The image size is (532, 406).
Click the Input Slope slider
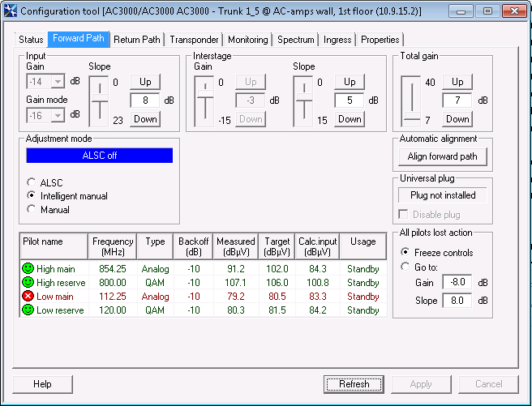coord(99,101)
